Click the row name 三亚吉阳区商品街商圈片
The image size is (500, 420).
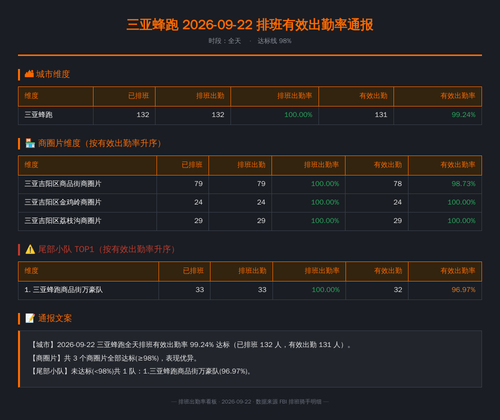tap(63, 184)
